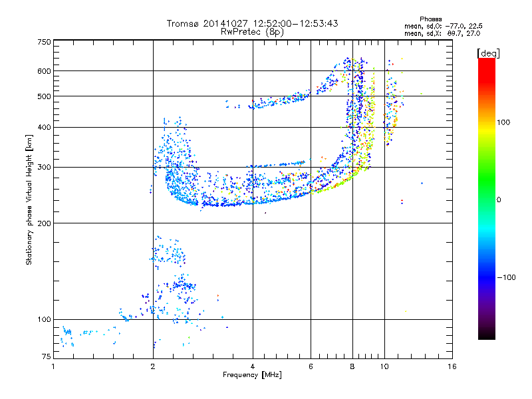
Task: Click the green zero region of the colorbar
Action: click(x=487, y=199)
